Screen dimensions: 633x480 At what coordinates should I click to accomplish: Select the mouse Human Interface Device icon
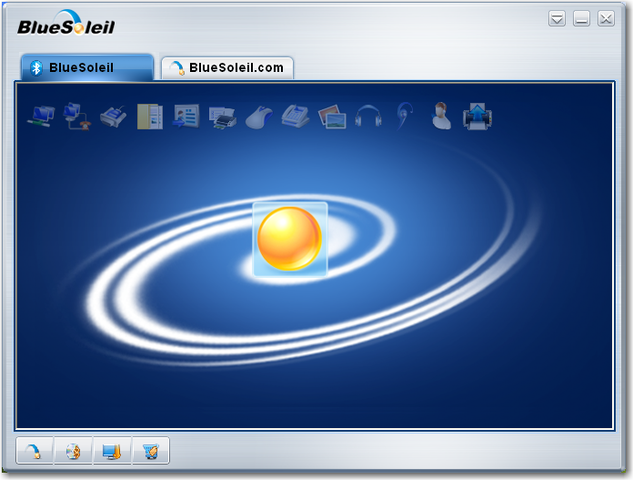(259, 117)
